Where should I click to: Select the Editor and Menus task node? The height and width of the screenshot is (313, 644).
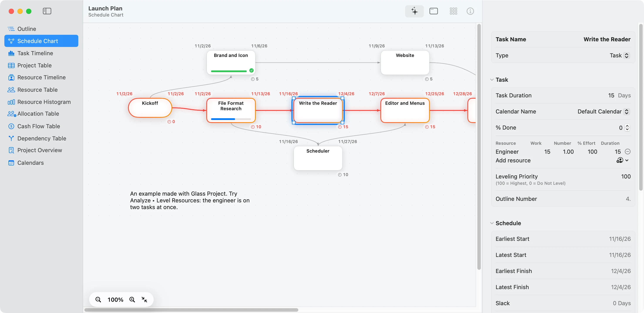(405, 110)
